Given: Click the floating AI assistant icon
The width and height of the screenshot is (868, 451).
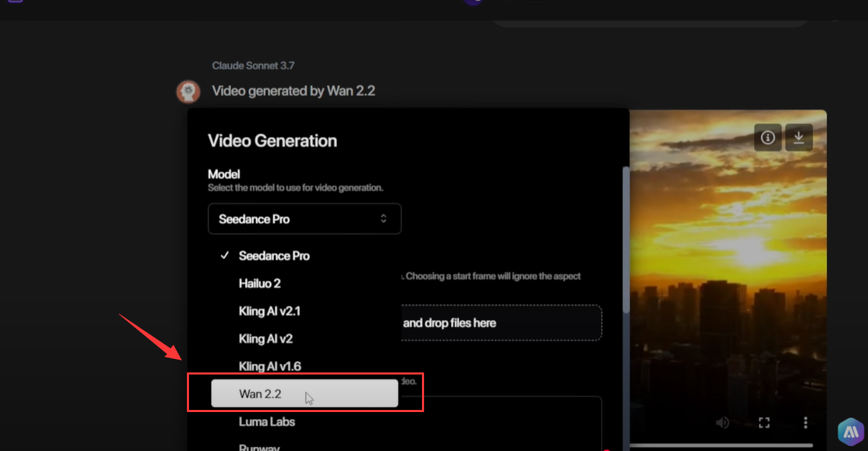Looking at the screenshot, I should pyautogui.click(x=850, y=431).
